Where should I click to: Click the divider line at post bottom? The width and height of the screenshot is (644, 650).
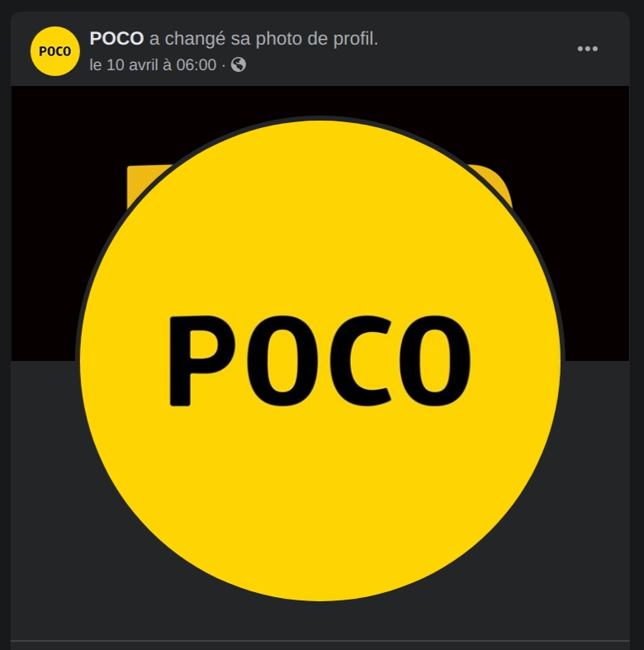(320, 641)
